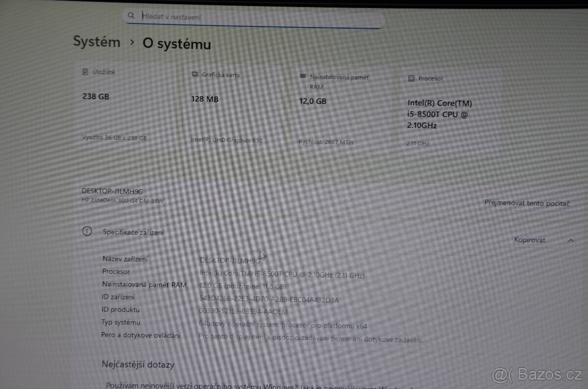This screenshot has height=389, width=588.
Task: Collapse the Specifikace zařízení section with the chevron
Action: (570, 240)
